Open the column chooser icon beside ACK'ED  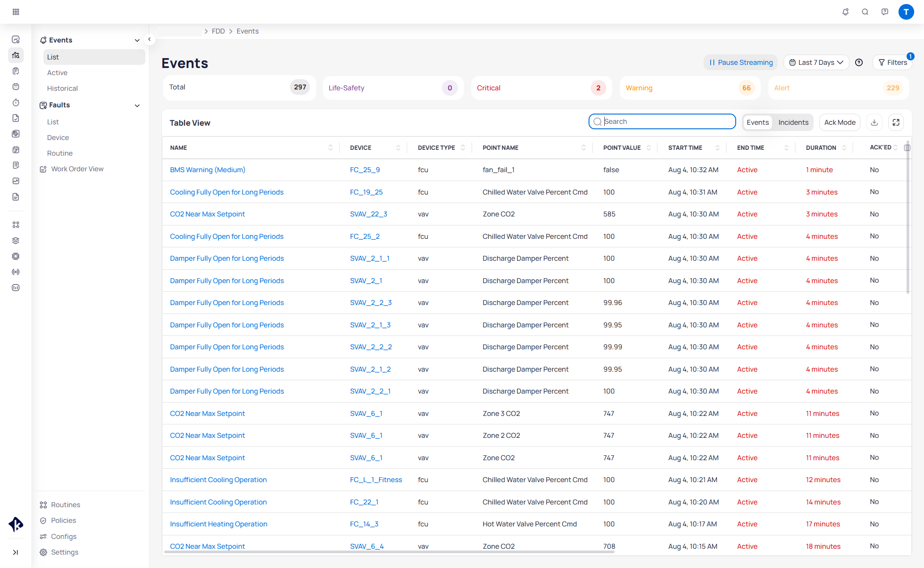click(907, 148)
